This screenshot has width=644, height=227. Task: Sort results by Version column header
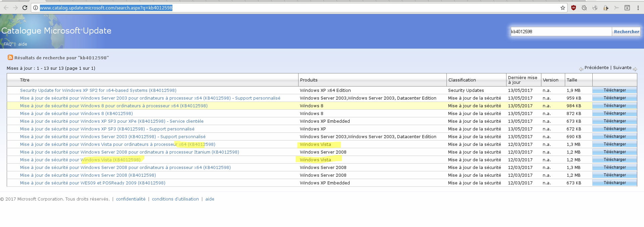tap(550, 80)
